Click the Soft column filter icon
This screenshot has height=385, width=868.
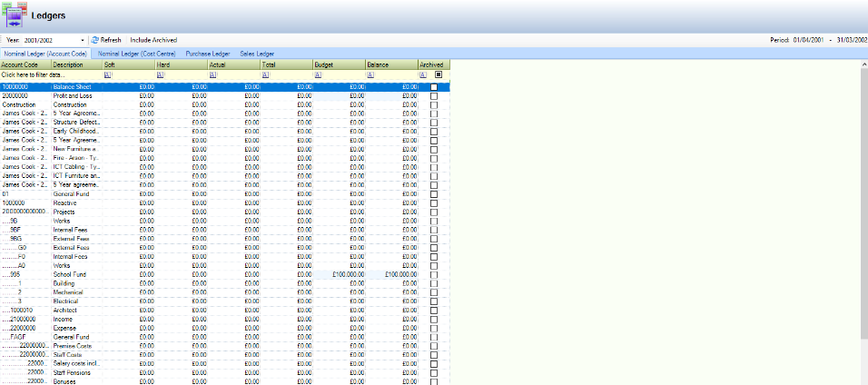pos(108,75)
